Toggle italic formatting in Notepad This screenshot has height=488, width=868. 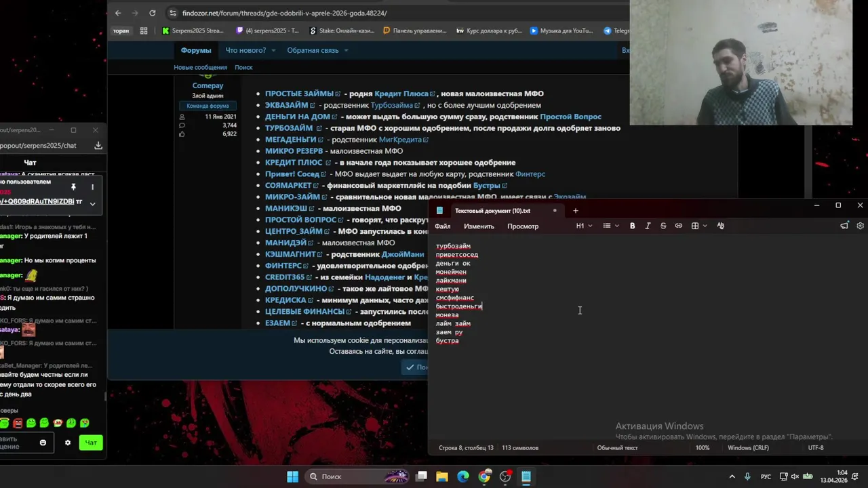(x=648, y=226)
